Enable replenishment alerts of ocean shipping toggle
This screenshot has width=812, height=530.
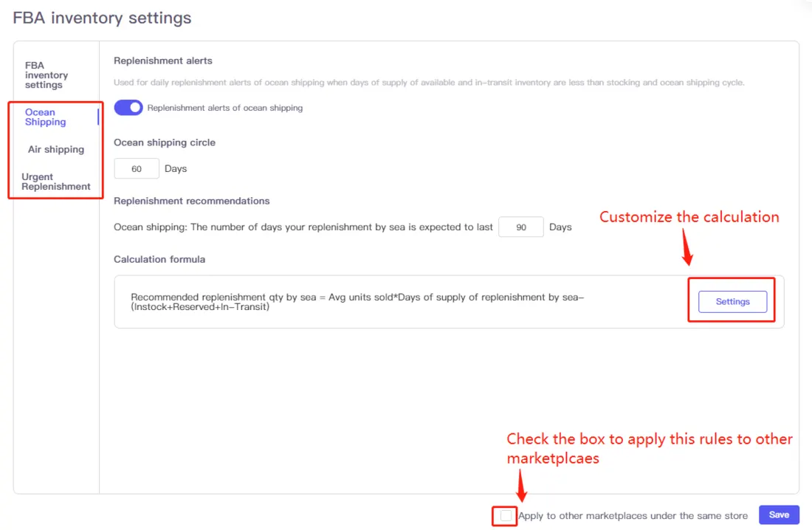coord(128,107)
